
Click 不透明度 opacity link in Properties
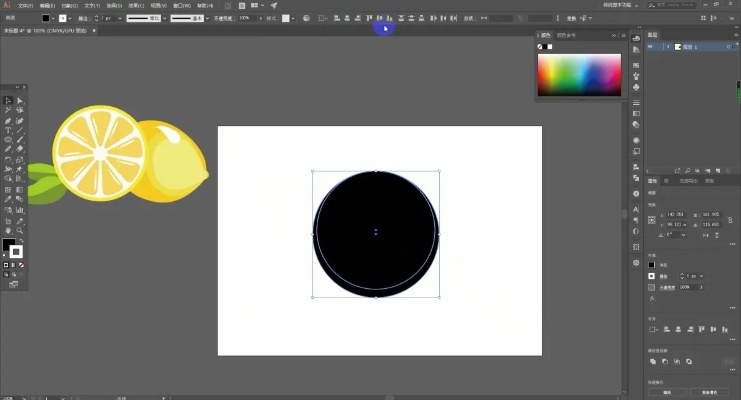(667, 287)
